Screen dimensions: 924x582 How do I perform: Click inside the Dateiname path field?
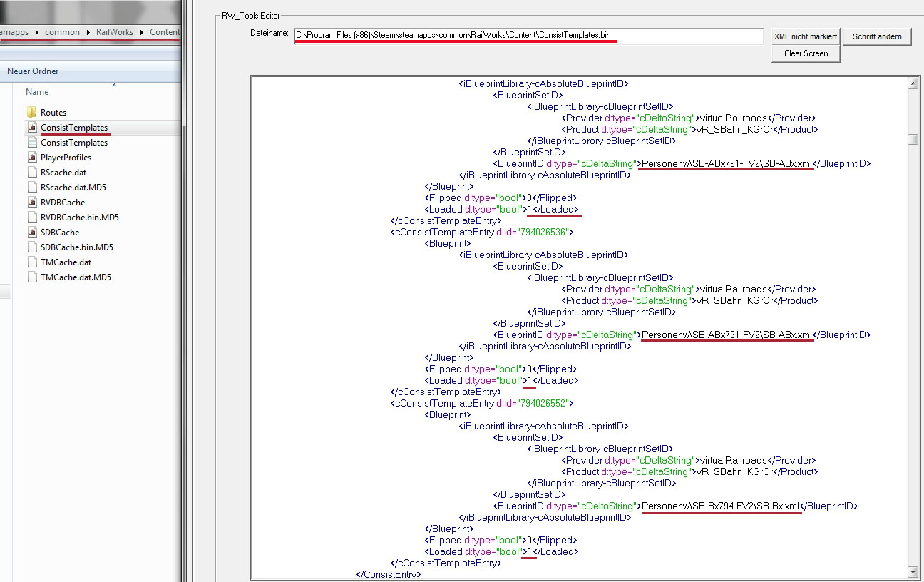coord(528,36)
